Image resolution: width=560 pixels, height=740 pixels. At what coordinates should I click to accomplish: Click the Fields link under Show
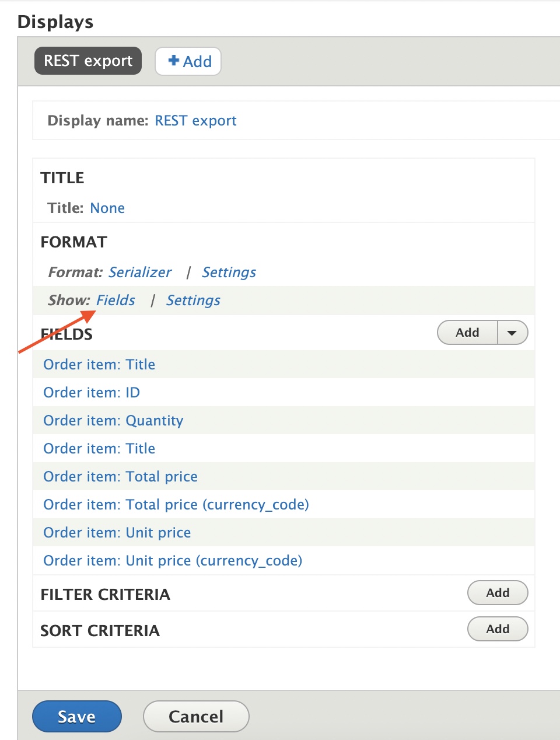(x=116, y=300)
